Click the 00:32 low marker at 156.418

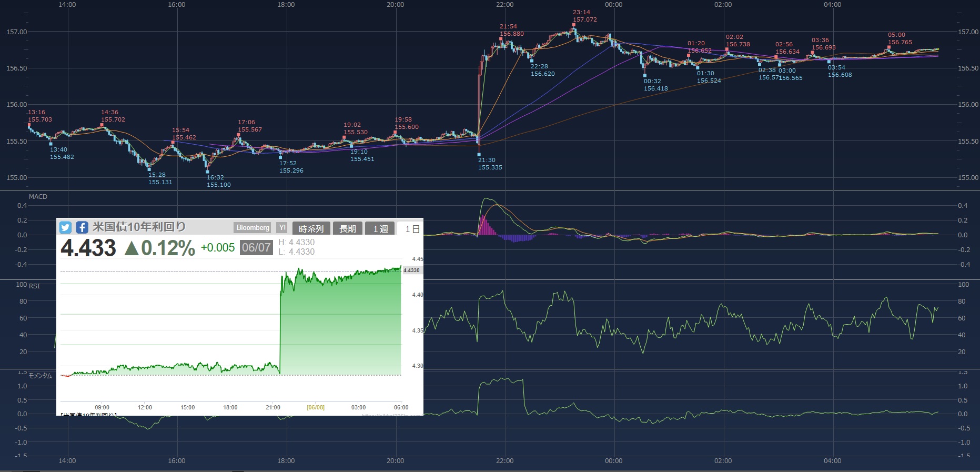pyautogui.click(x=644, y=76)
